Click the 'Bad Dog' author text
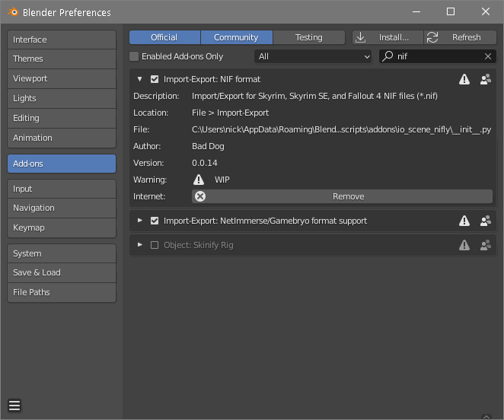This screenshot has height=420, width=504. point(208,146)
